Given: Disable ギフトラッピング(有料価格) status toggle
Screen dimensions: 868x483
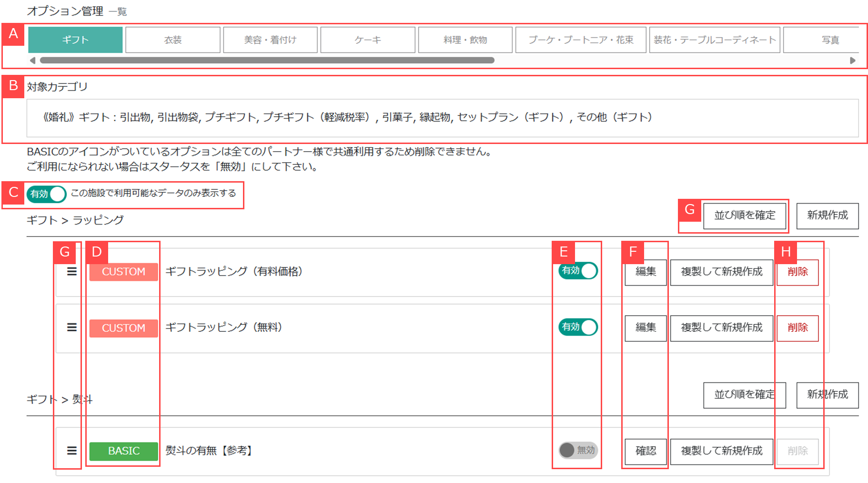Looking at the screenshot, I should click(578, 271).
